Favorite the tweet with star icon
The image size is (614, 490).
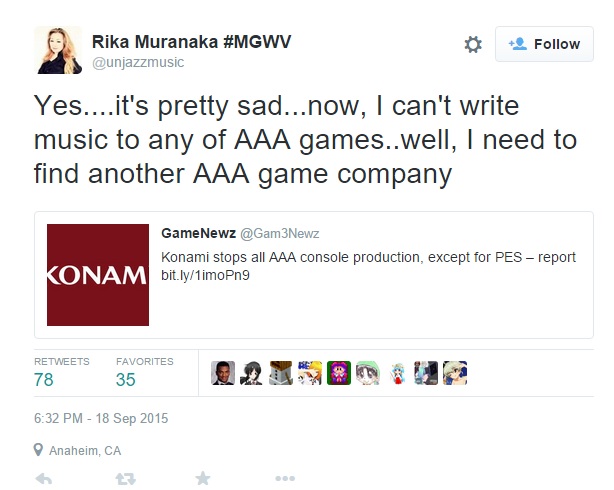point(203,478)
